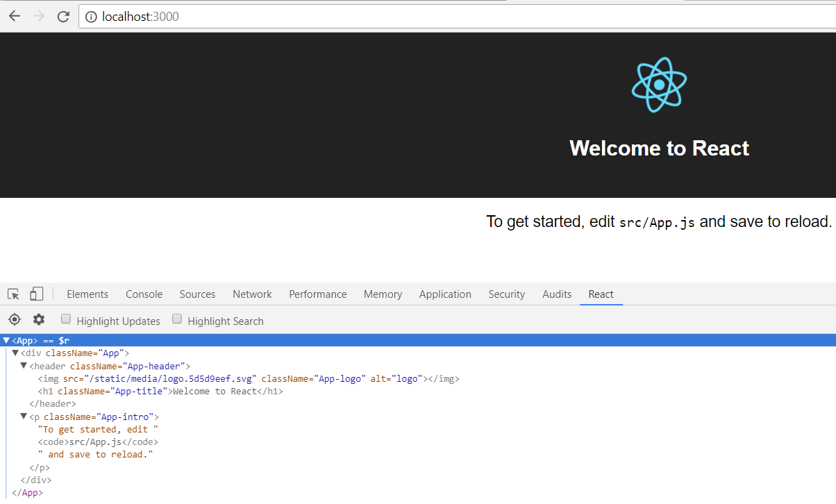
Task: Open the Memory tab
Action: (383, 294)
